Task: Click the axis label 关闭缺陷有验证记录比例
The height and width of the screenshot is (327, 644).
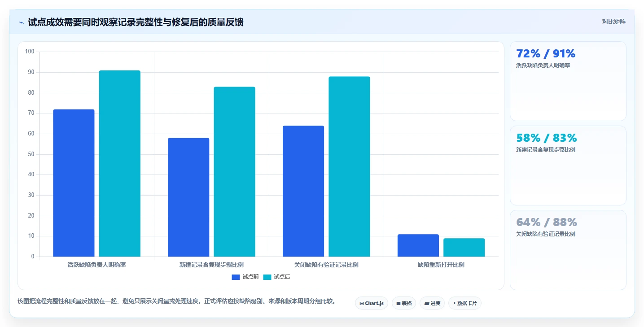Action: coord(326,265)
